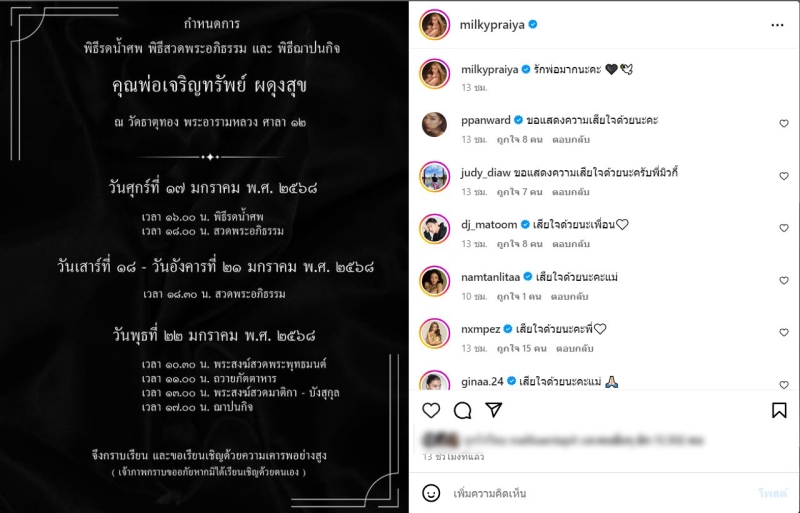
Task: Open dj_matoom's profile via the username
Action: pyautogui.click(x=489, y=225)
